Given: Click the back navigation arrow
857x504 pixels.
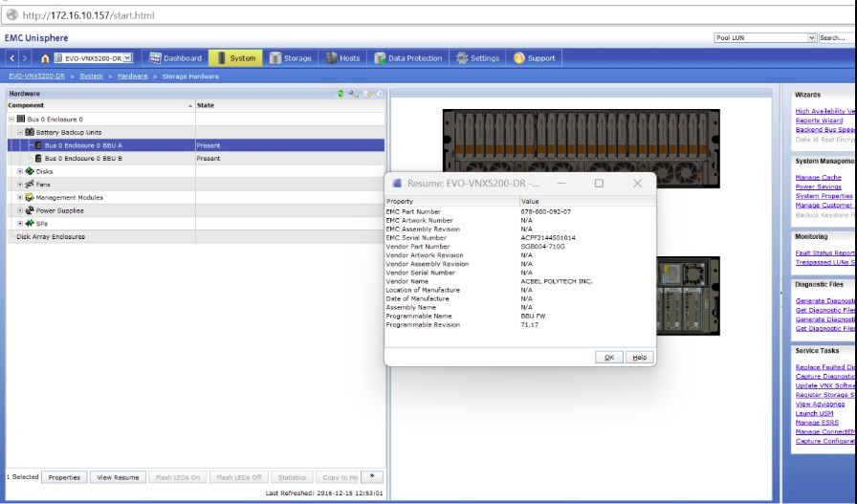Looking at the screenshot, I should [12, 58].
